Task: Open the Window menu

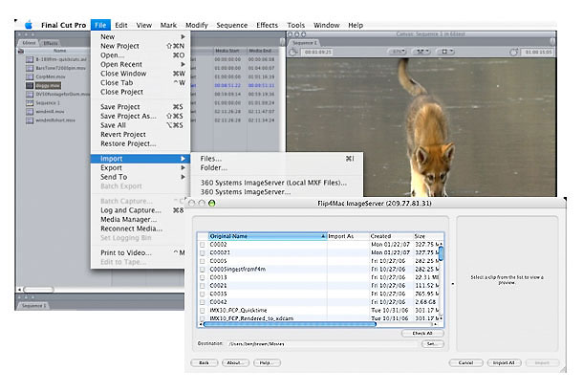Action: (326, 25)
